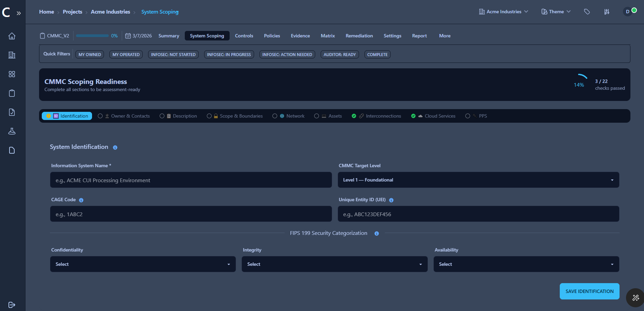Screen dimensions: 644x311
Task: Open the Settings tab
Action: (x=392, y=36)
